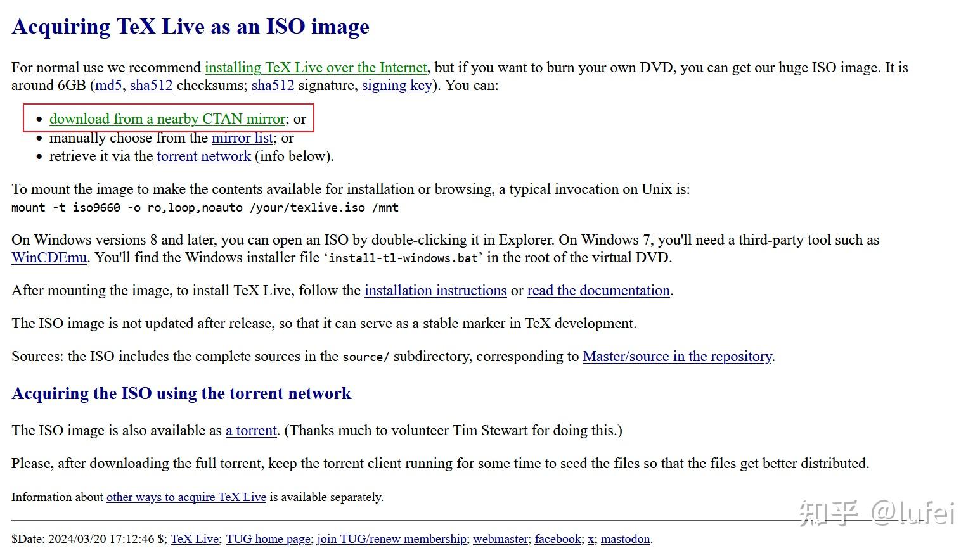The image size is (980, 553).
Task: Contact webmaster via footer link
Action: click(500, 539)
